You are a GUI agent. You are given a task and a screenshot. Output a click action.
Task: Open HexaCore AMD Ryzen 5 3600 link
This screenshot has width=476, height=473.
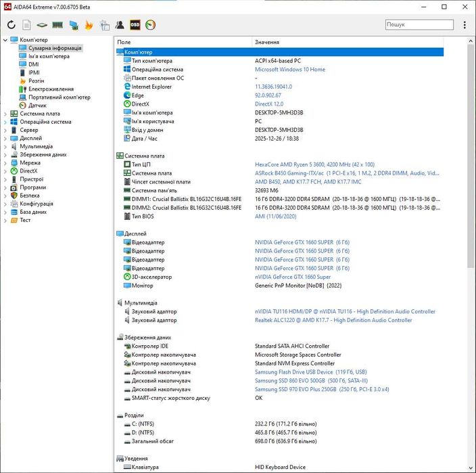point(314,164)
